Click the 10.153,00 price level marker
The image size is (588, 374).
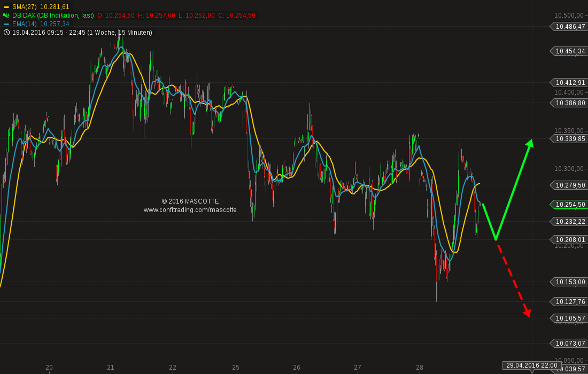(x=568, y=282)
